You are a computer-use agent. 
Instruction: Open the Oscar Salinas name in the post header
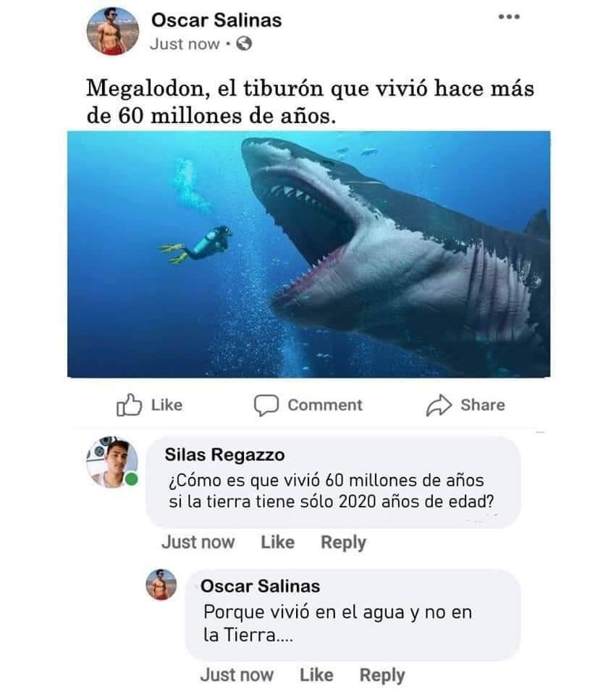pyautogui.click(x=216, y=20)
